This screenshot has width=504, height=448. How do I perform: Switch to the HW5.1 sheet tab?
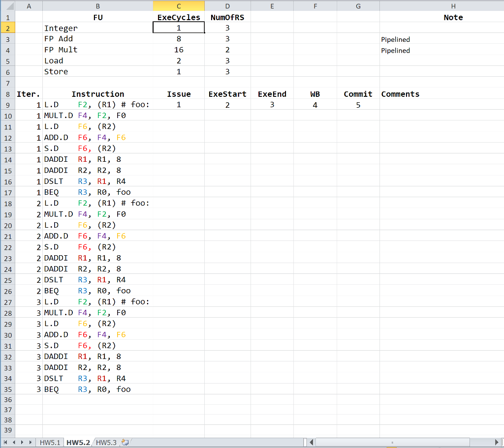[x=50, y=443]
